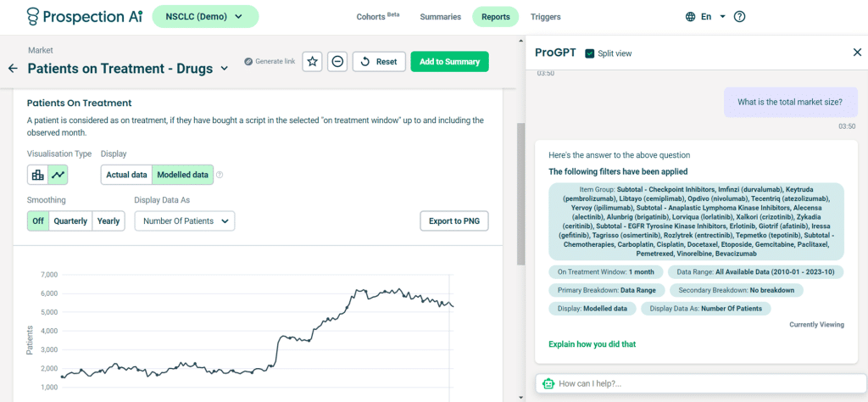Toggle the Split view checkbox

coord(590,53)
